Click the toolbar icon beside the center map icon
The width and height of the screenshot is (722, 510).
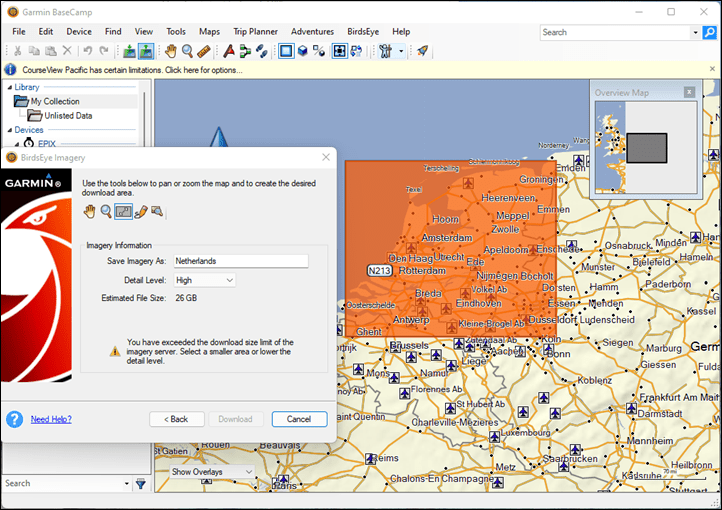click(x=356, y=51)
